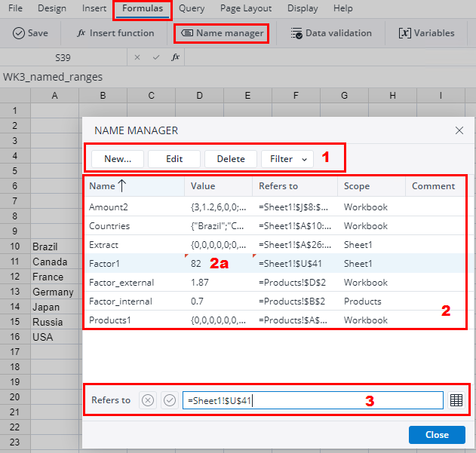Confirm the Refers to edit
The width and height of the screenshot is (476, 453).
pyautogui.click(x=170, y=400)
